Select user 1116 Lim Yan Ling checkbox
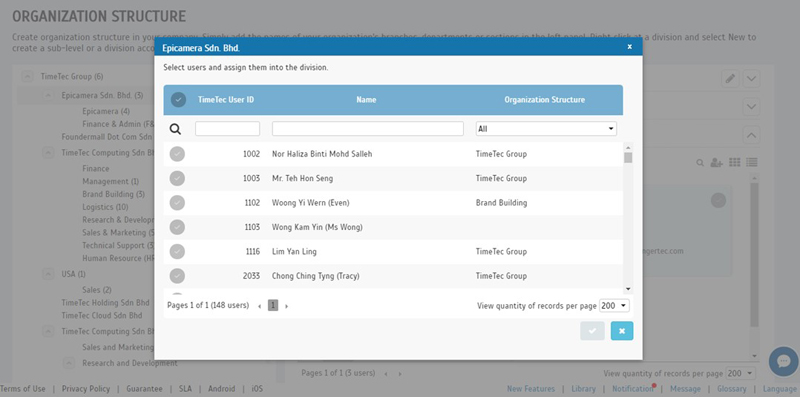The height and width of the screenshot is (397, 800). coord(177,252)
